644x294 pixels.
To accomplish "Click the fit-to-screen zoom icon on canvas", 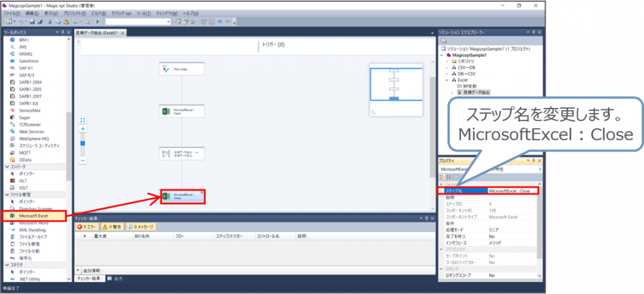I will pyautogui.click(x=82, y=120).
